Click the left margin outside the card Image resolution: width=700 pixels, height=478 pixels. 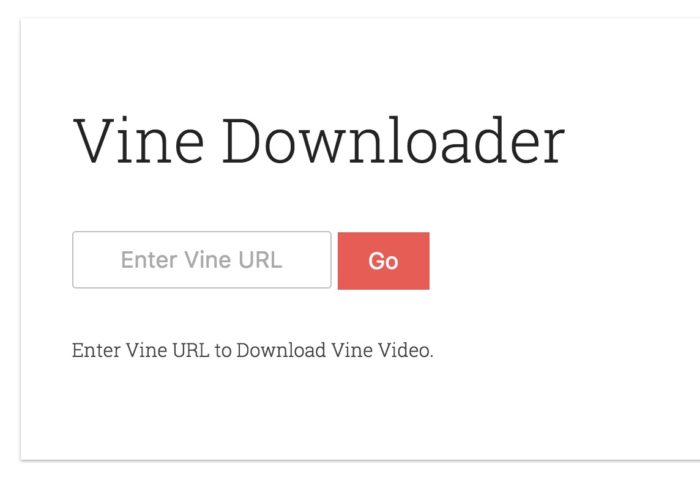[x=9, y=241]
